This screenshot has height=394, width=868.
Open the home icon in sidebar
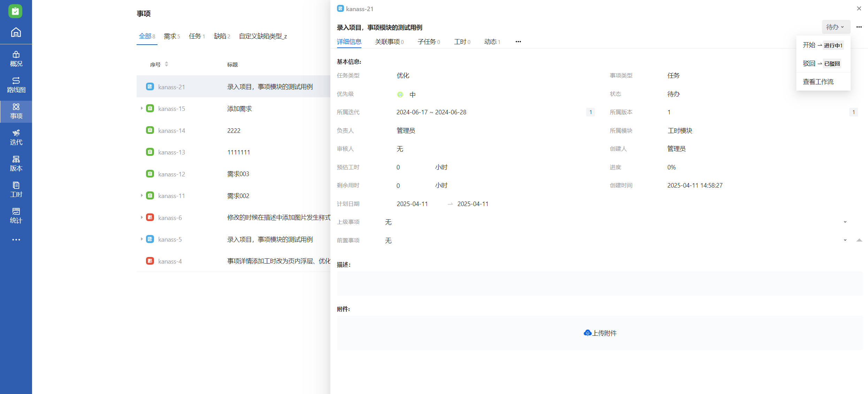pos(16,32)
